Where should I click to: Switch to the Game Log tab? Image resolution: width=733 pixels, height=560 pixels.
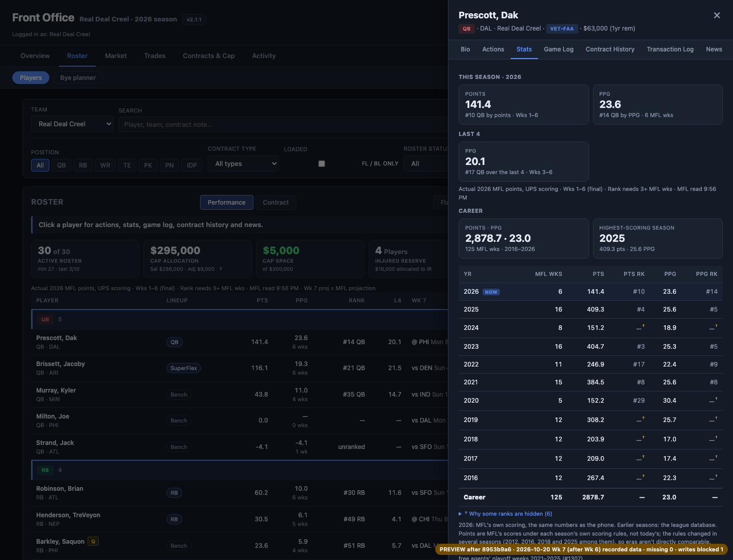558,49
